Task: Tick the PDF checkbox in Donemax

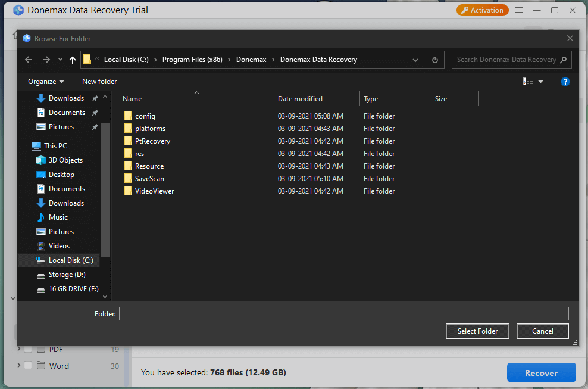Action: click(28, 349)
